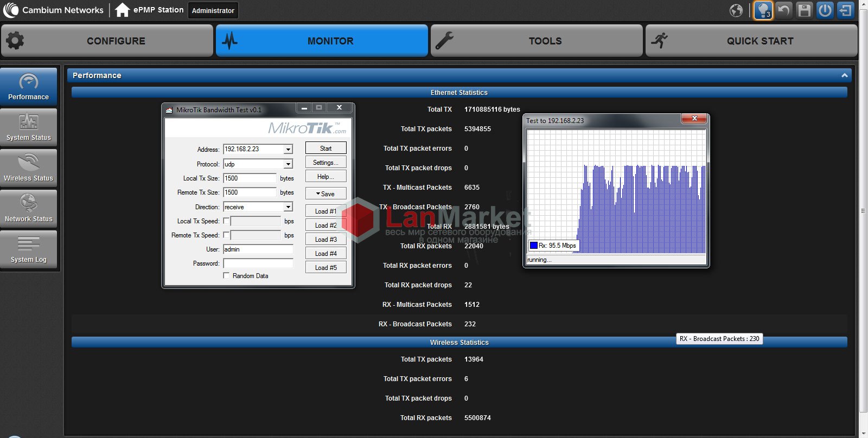868x438 pixels.
Task: Open the Performance sidebar item
Action: 29,87
